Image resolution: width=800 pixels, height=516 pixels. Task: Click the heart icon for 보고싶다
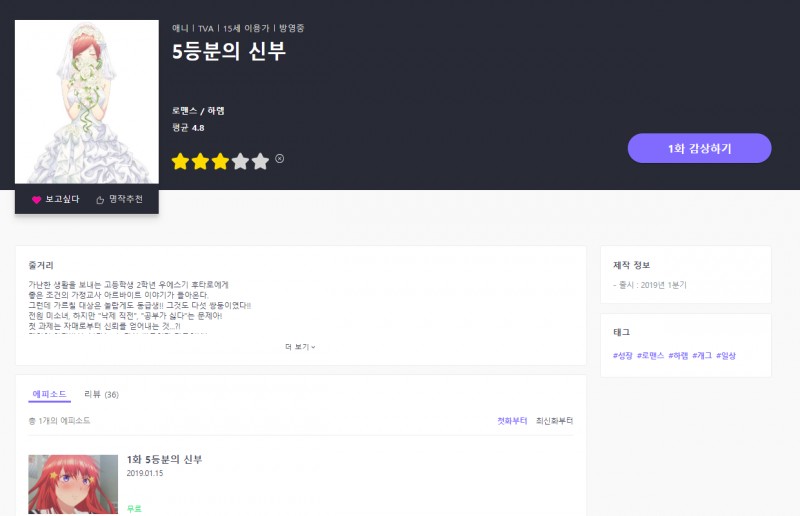click(x=37, y=200)
